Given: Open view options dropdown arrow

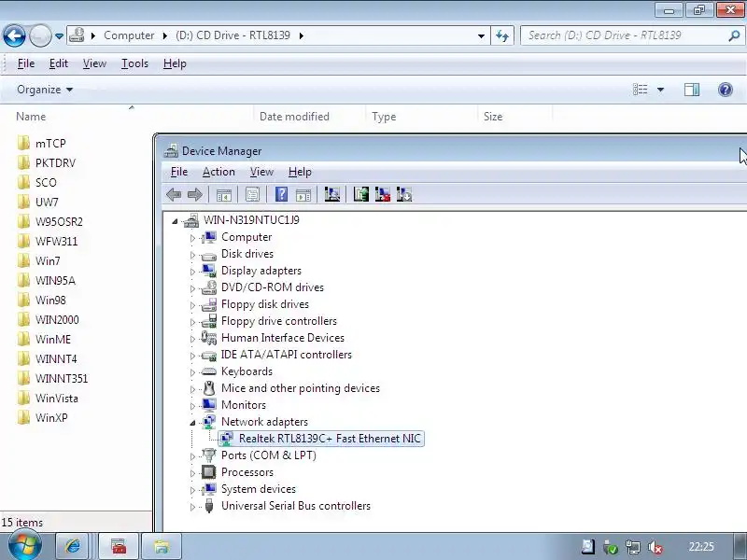Looking at the screenshot, I should [x=660, y=90].
